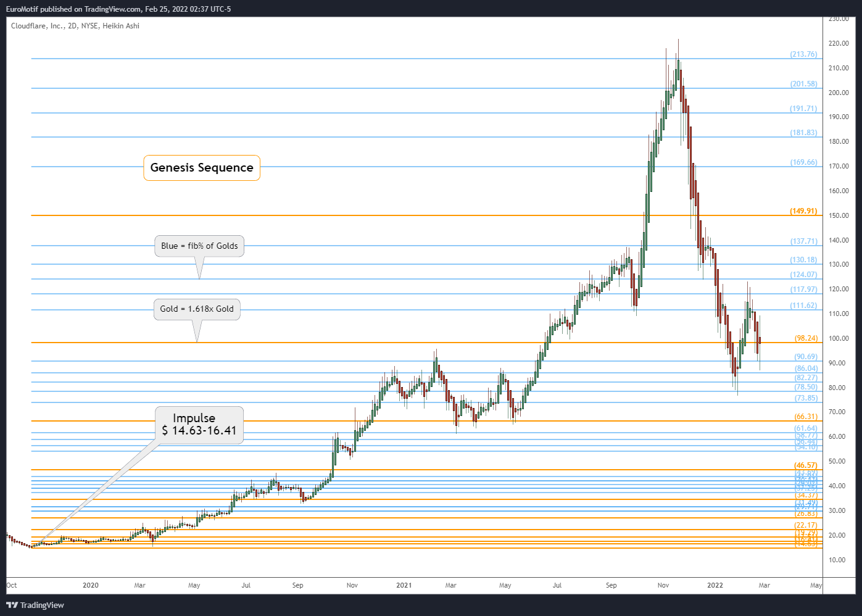The width and height of the screenshot is (862, 616).
Task: Click the 10.00 price axis tick
Action: (x=837, y=560)
